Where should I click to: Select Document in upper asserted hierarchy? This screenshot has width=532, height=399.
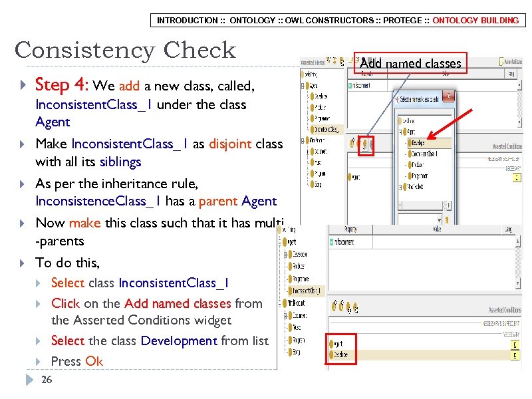point(319,152)
